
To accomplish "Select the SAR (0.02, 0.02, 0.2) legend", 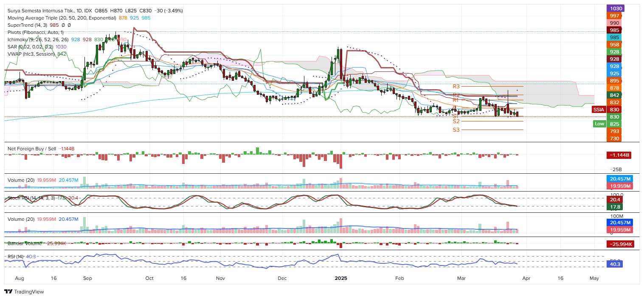I will 31,47.
